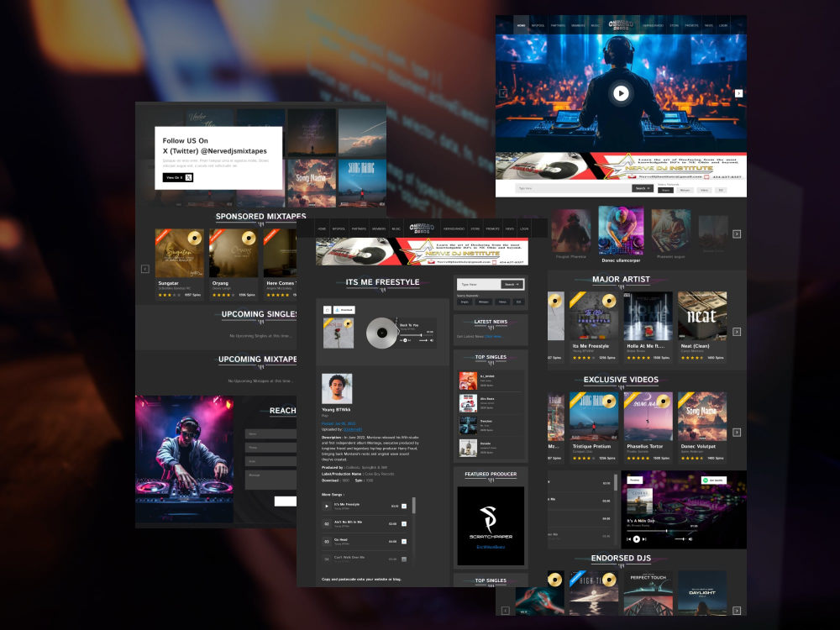
Task: Open PROMOTE in the song page navigation
Action: click(x=492, y=228)
